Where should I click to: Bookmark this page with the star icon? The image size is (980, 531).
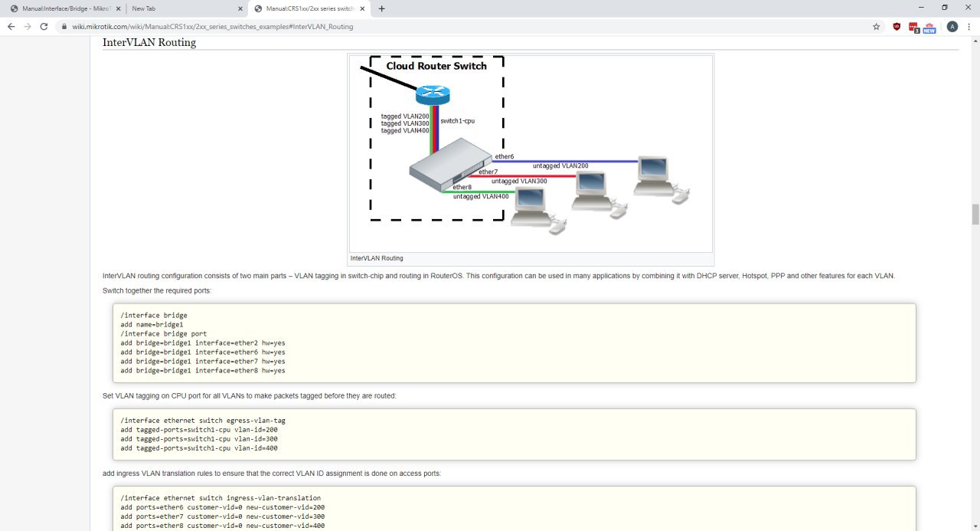(876, 26)
